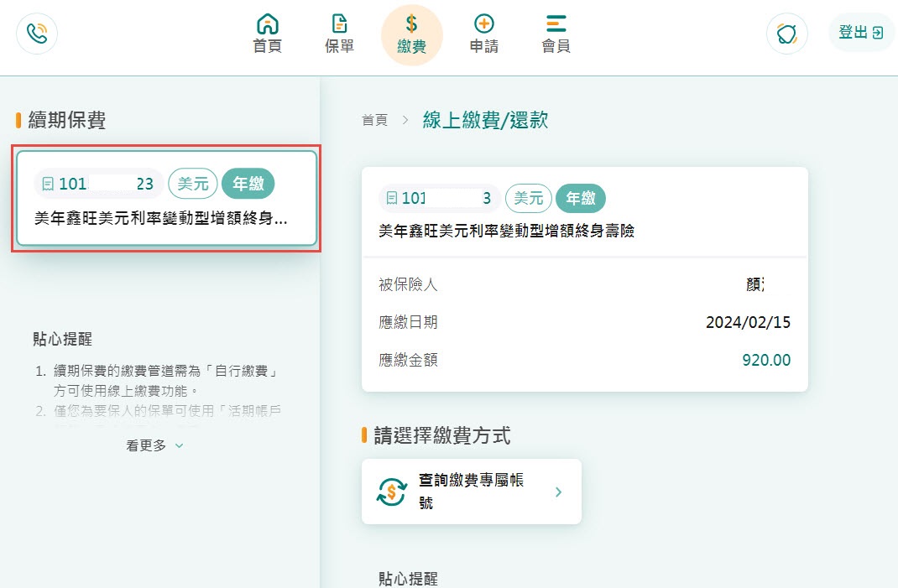This screenshot has height=588, width=898.
Task: Click the 請選擇繳費方式 heading
Action: point(441,435)
